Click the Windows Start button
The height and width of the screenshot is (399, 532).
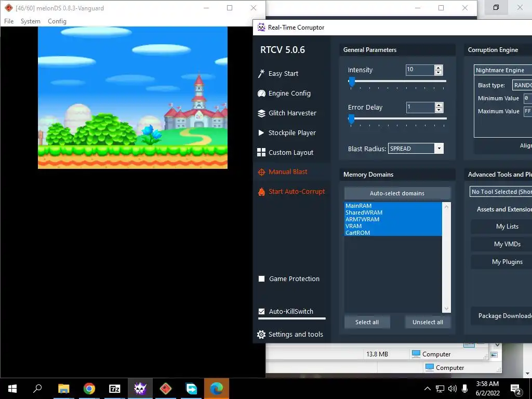[12, 389]
